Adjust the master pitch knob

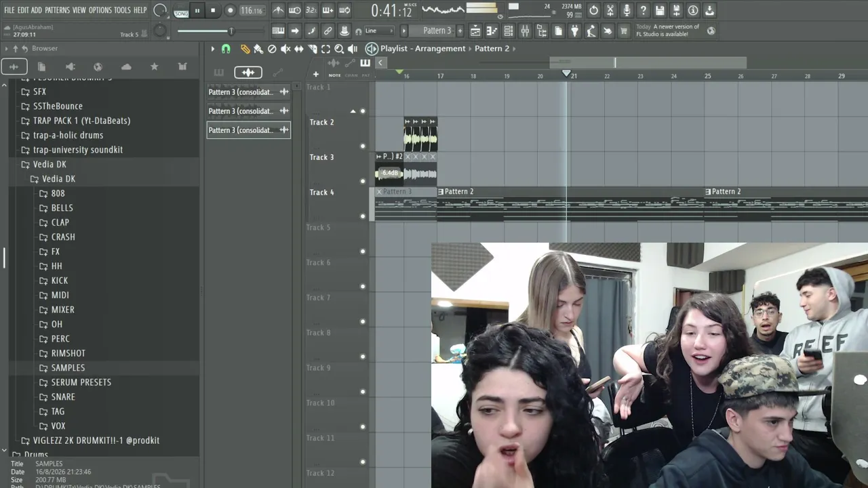click(160, 31)
